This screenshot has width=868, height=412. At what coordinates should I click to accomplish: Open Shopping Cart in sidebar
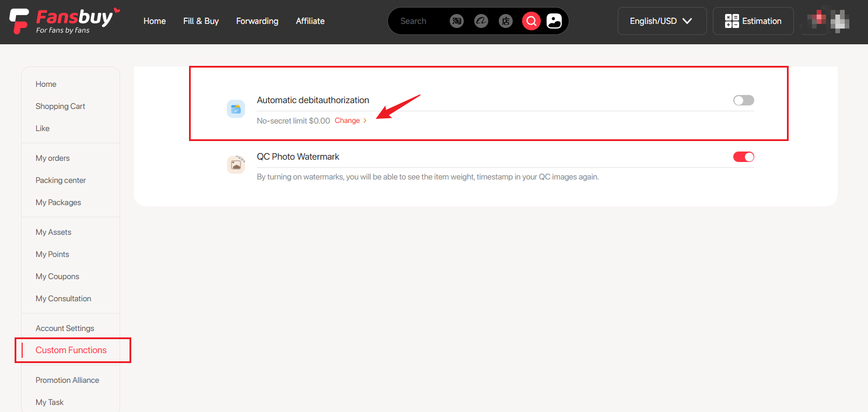tap(60, 106)
